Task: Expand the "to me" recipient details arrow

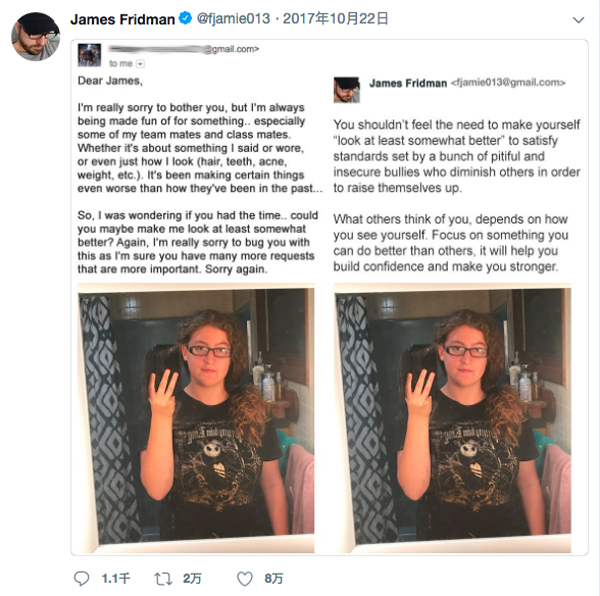Action: coord(141,63)
